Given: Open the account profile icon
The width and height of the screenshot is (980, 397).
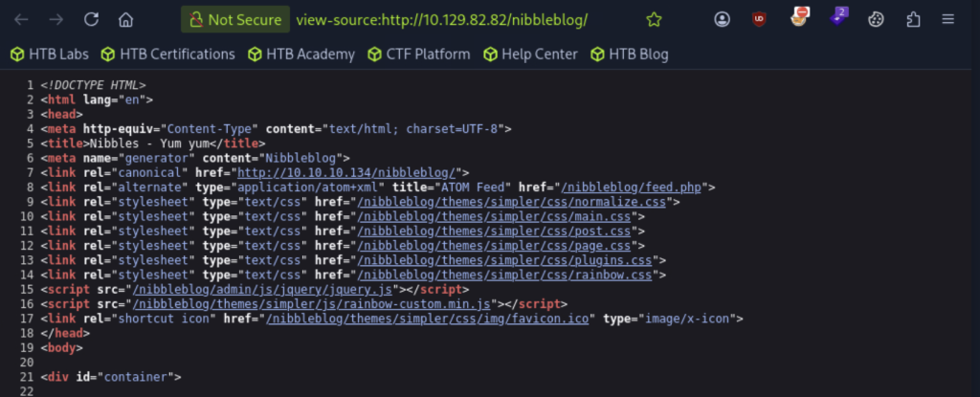Looking at the screenshot, I should [x=722, y=19].
